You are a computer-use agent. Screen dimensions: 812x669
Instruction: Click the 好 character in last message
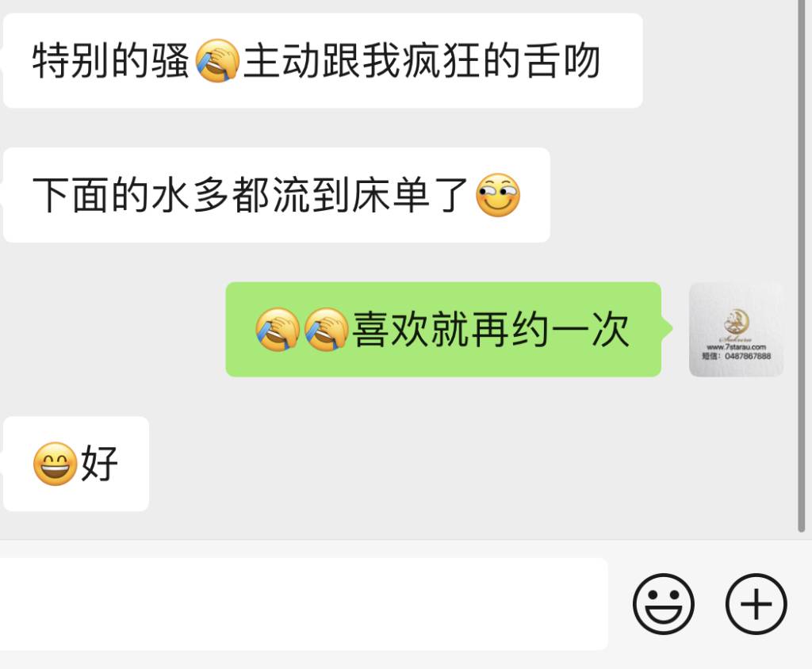coord(99,464)
